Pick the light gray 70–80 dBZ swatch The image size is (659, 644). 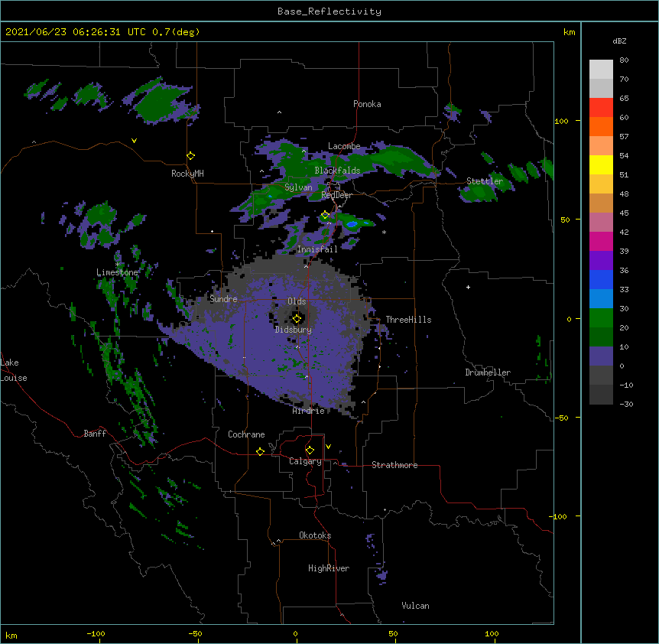(x=601, y=70)
